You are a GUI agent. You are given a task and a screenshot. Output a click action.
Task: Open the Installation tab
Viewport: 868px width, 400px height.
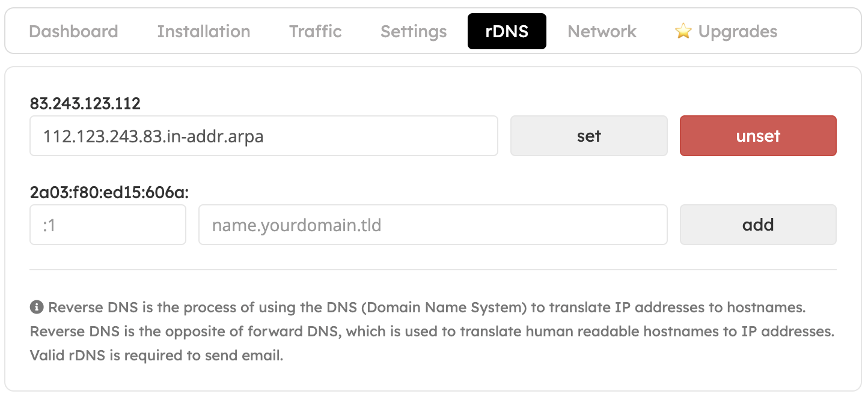(x=203, y=31)
